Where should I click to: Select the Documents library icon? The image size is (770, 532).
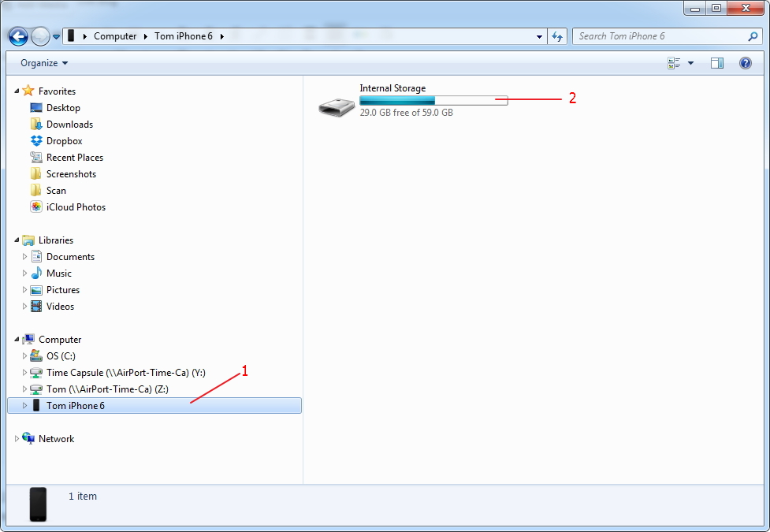coord(36,256)
